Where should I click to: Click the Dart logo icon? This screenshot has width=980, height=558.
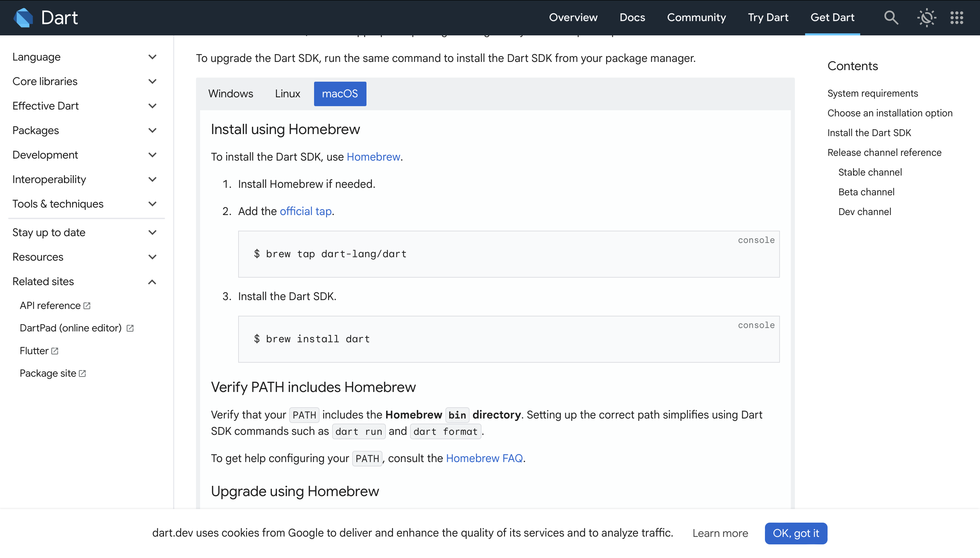coord(23,18)
